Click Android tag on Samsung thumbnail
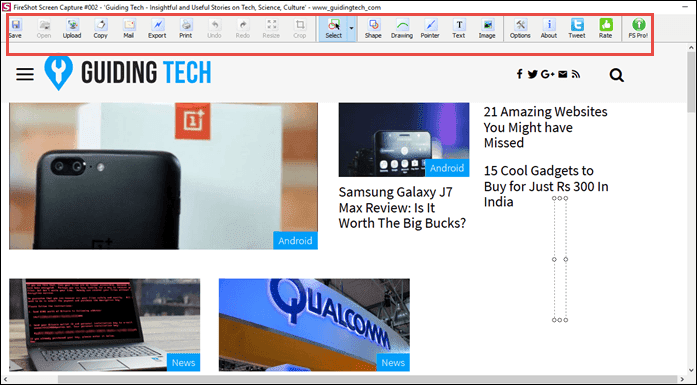Viewport: 697px width, 385px height. click(x=447, y=168)
